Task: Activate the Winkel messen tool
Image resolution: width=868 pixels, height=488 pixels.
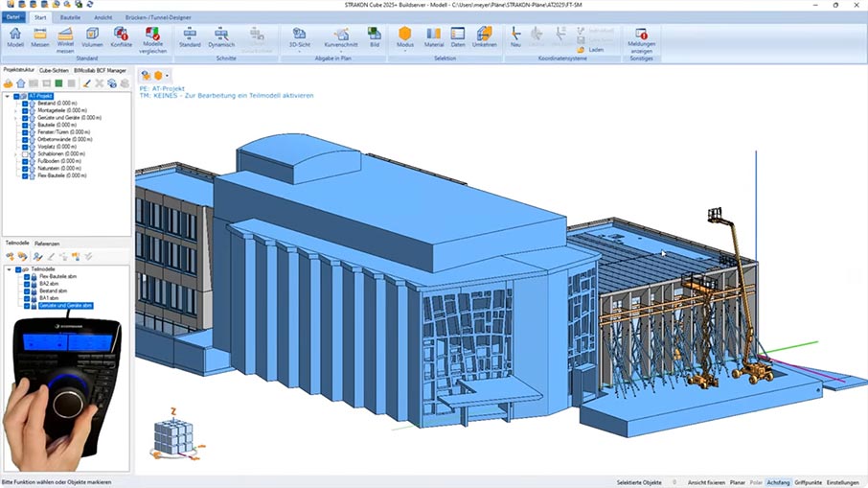Action: click(x=65, y=40)
